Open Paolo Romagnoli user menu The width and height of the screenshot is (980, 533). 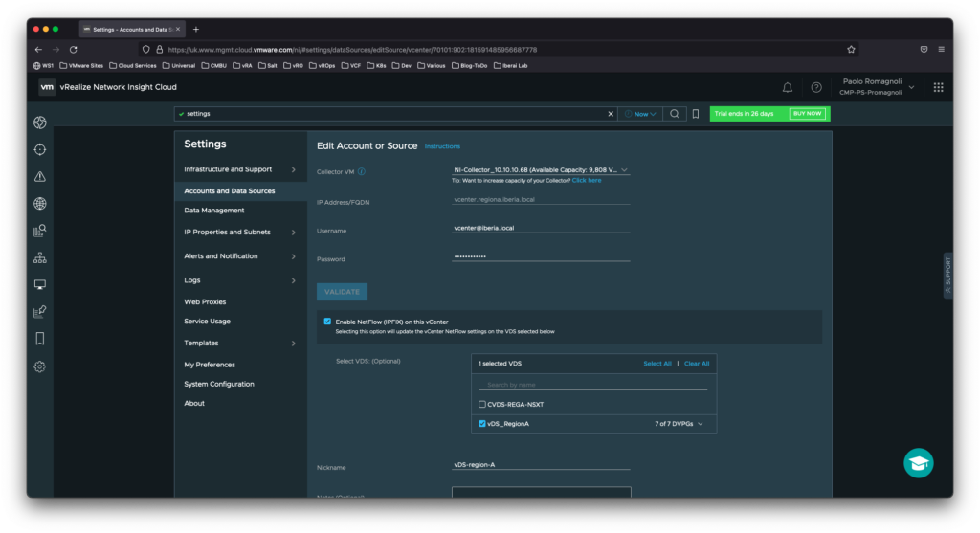pos(877,87)
